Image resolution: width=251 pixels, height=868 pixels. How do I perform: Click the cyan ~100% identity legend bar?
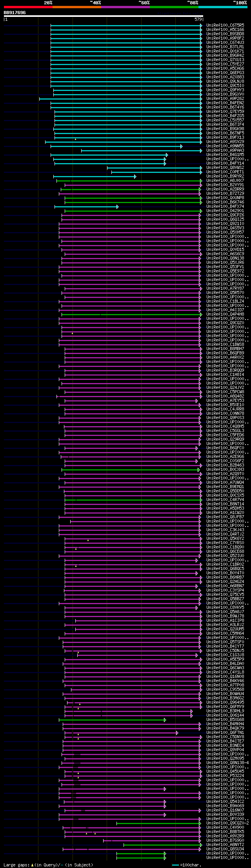(x=223, y=7)
